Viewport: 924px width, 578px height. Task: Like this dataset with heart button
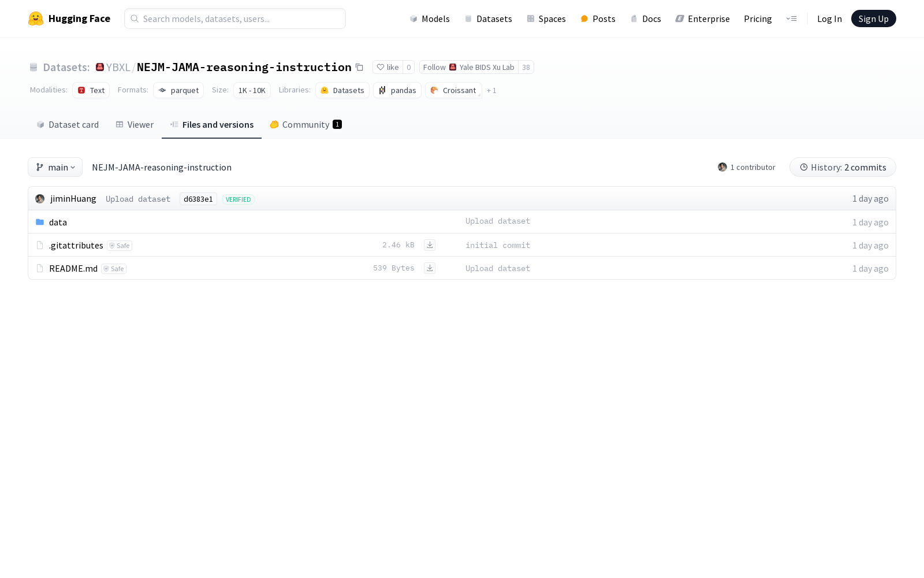click(388, 68)
